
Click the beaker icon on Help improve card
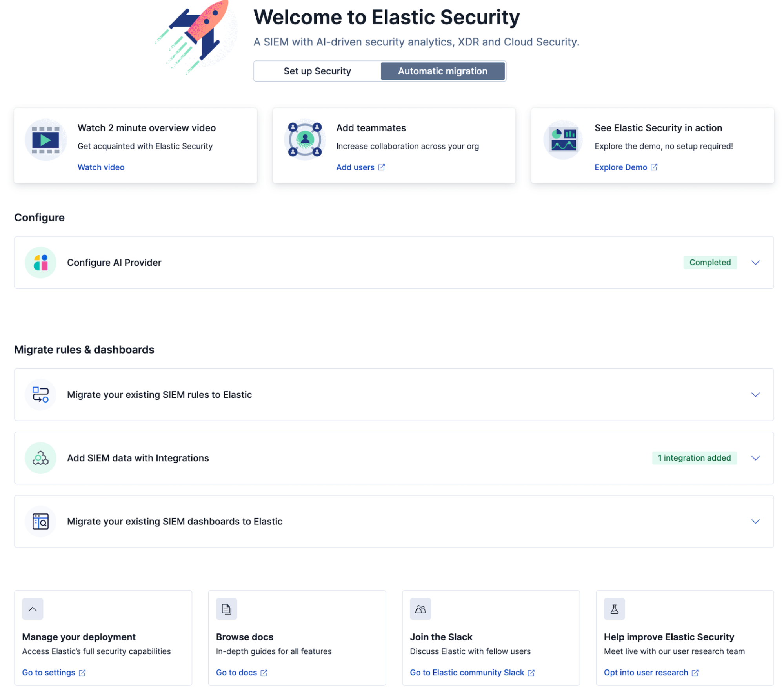615,609
